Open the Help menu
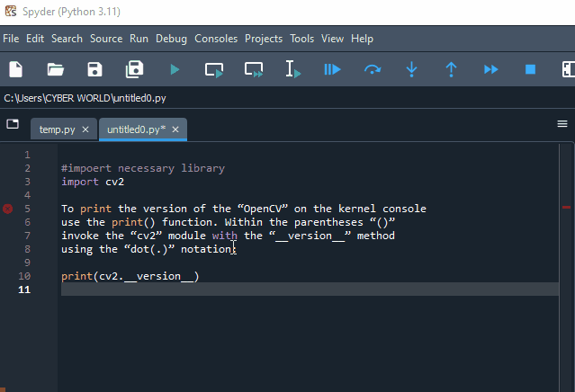 point(362,39)
